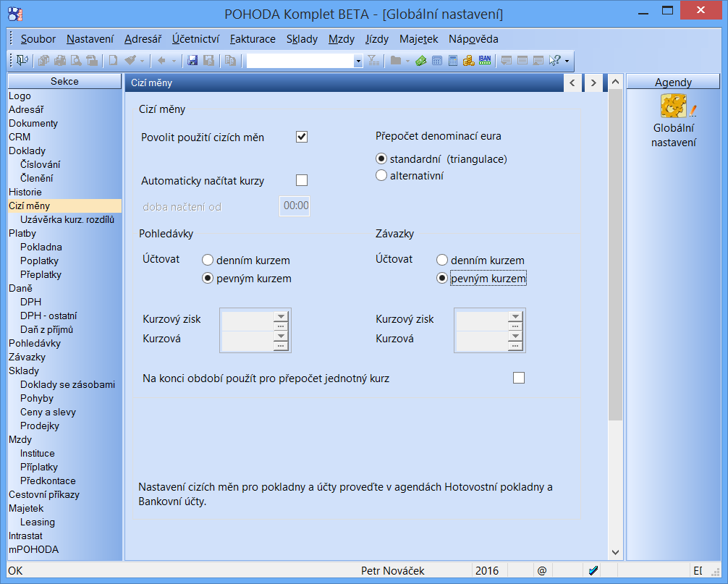Click the vertical scrollbar up arrow
728x584 pixels.
pyautogui.click(x=615, y=82)
